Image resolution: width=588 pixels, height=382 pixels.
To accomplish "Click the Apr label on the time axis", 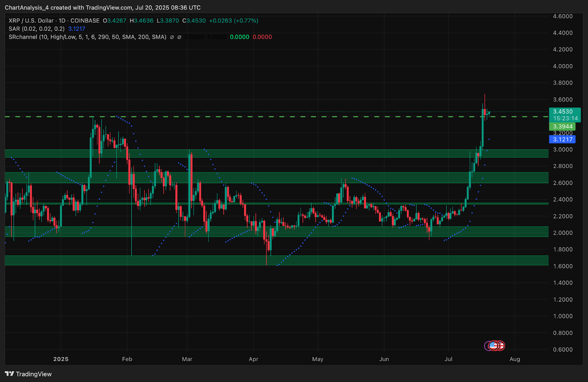I will pyautogui.click(x=254, y=359).
